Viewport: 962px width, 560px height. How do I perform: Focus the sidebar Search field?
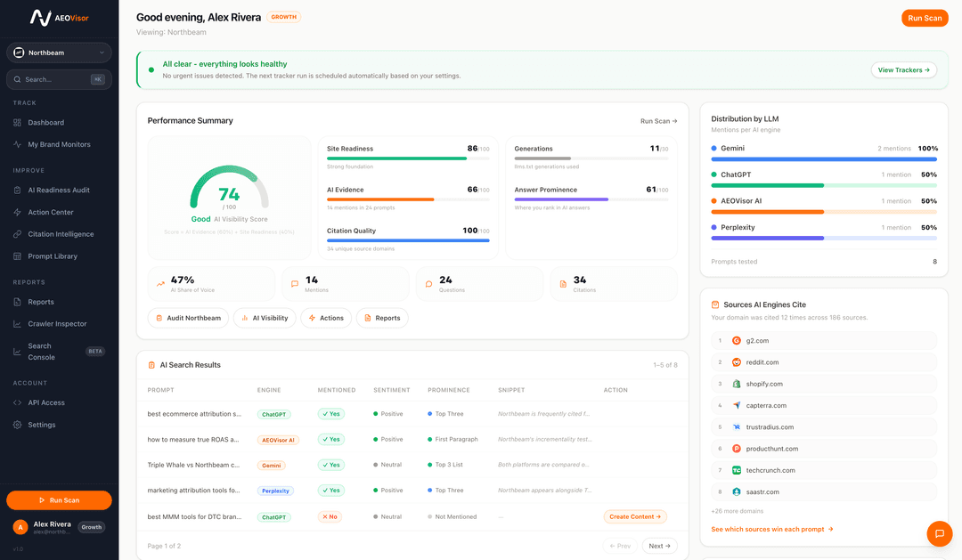tap(59, 79)
